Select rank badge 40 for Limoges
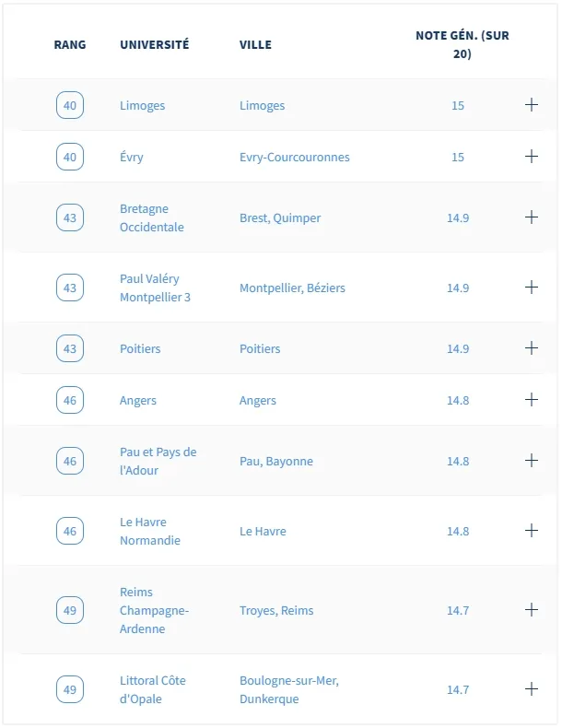This screenshot has width=562, height=728. (x=70, y=105)
